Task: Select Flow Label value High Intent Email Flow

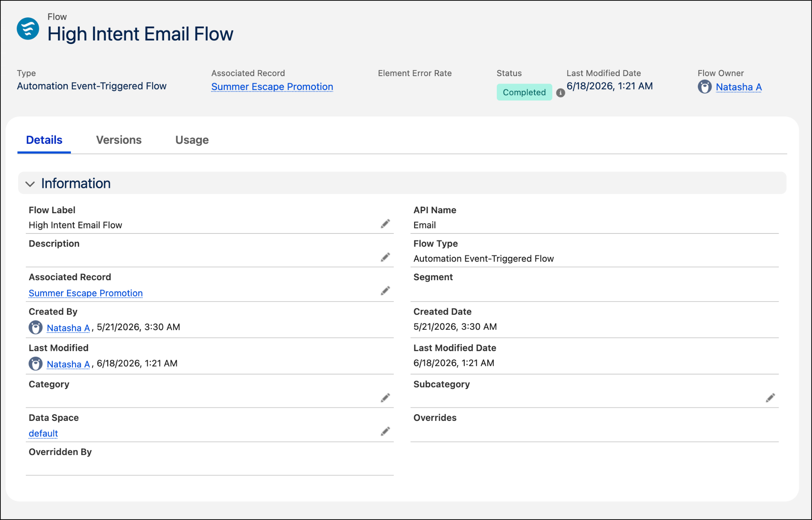Action: (75, 225)
